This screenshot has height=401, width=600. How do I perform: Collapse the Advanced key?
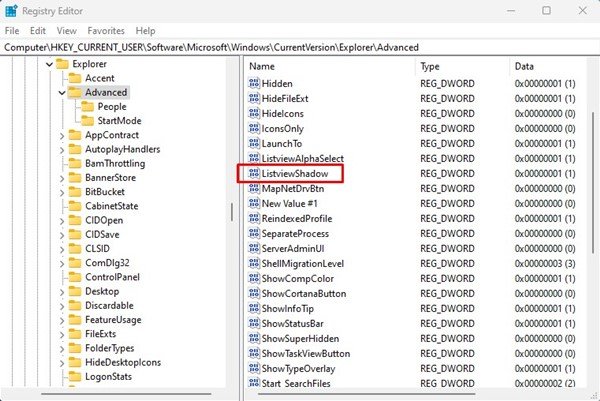coord(62,93)
